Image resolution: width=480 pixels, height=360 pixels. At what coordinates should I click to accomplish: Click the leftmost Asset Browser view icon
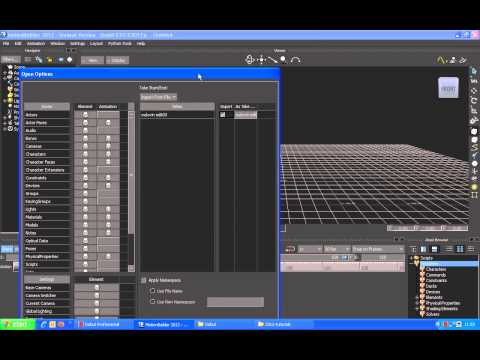tap(413, 249)
